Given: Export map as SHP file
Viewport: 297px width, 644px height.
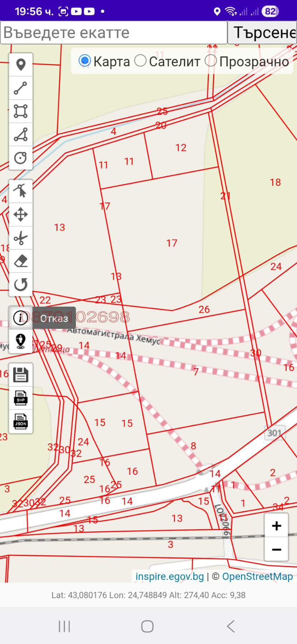Looking at the screenshot, I should (x=21, y=398).
